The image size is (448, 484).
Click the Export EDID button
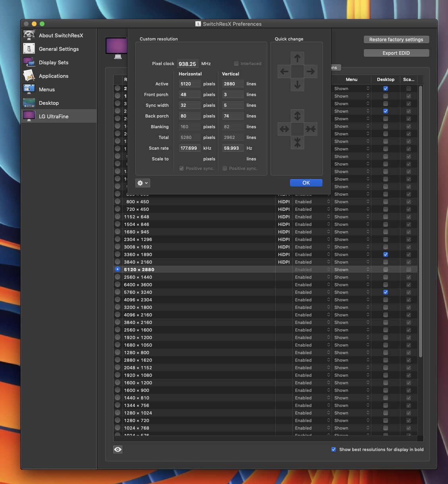pyautogui.click(x=396, y=53)
